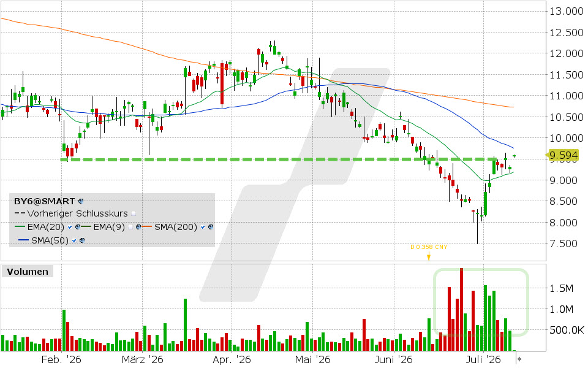Screen dimensions: 588x368
Task: Click the 7.500 price axis value
Action: 563,243
